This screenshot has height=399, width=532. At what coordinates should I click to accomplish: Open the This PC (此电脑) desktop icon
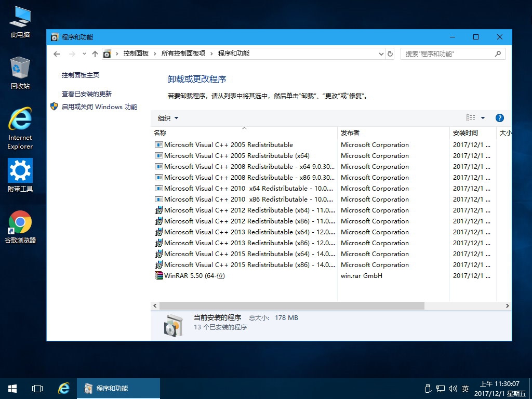pyautogui.click(x=20, y=22)
